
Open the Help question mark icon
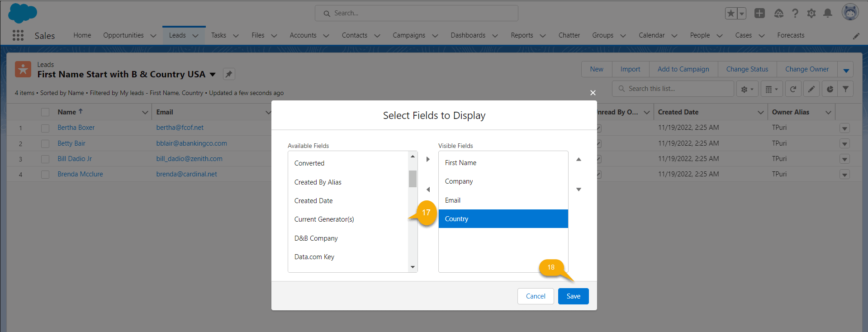coord(795,13)
